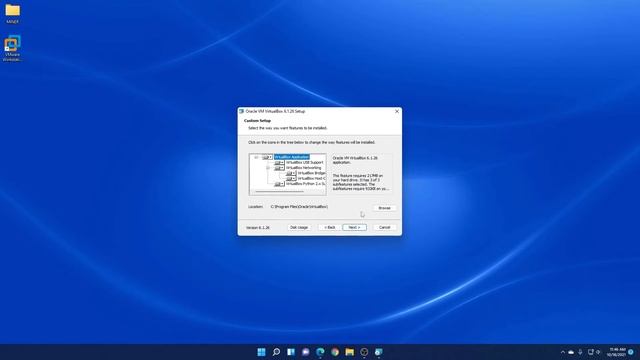Click the Custom Setup heading
This screenshot has width=640, height=360.
click(x=257, y=121)
